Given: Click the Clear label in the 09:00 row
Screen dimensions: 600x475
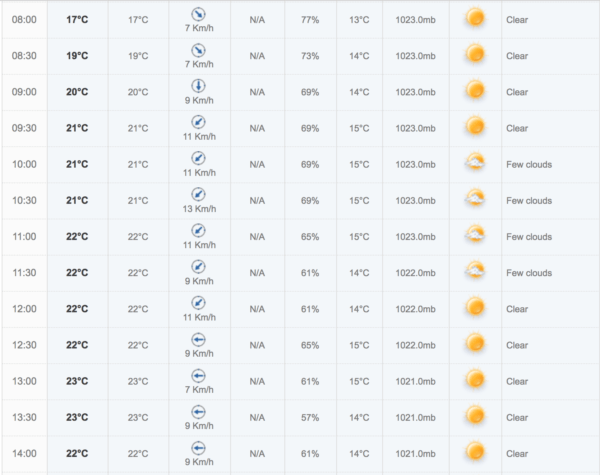Looking at the screenshot, I should tap(517, 92).
